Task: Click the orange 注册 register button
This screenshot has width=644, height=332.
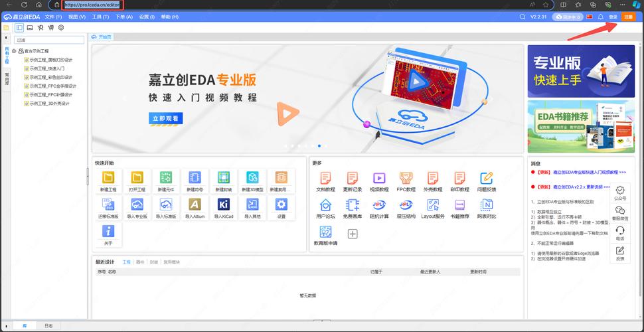Action: [628, 17]
